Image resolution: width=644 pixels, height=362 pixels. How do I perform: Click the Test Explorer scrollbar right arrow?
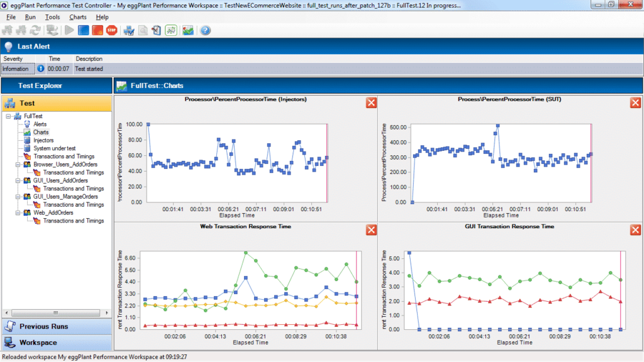point(107,313)
